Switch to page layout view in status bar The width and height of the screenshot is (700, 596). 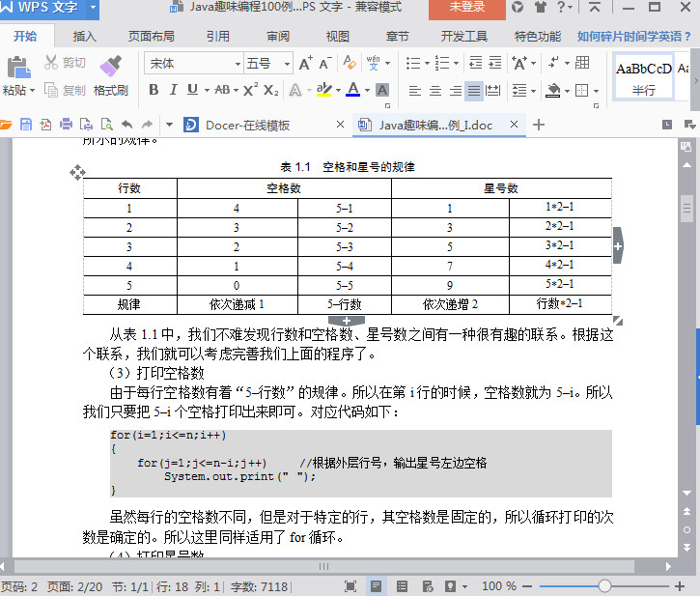[376, 585]
